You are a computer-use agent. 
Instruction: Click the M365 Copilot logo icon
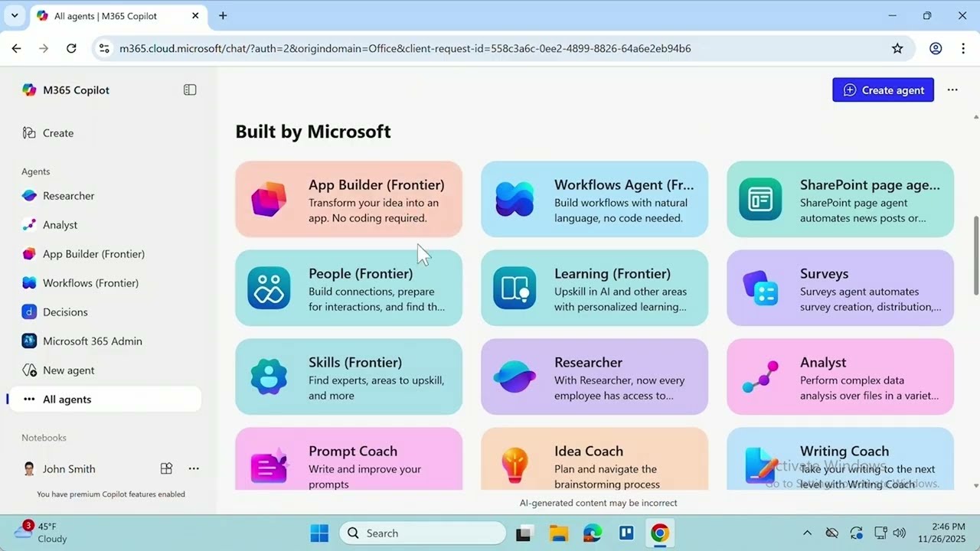[29, 90]
